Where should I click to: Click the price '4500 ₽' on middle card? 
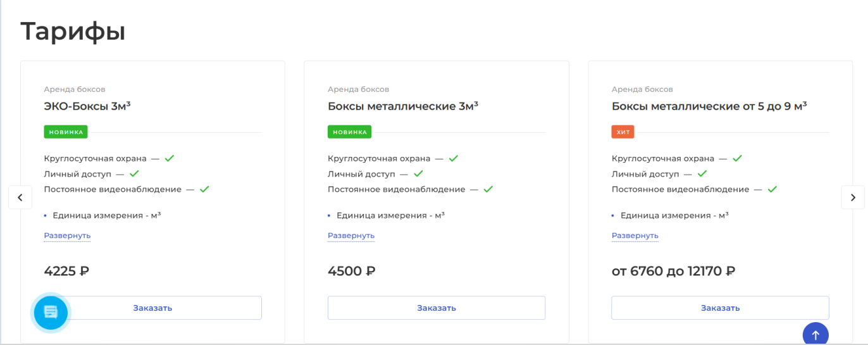[352, 272]
